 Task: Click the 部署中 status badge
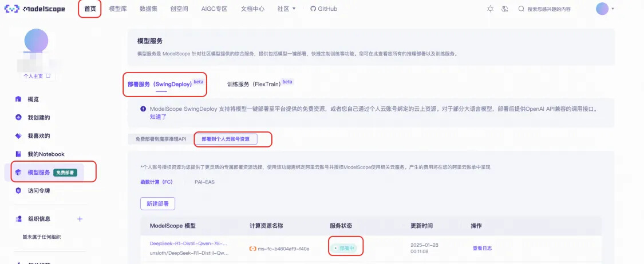343,248
